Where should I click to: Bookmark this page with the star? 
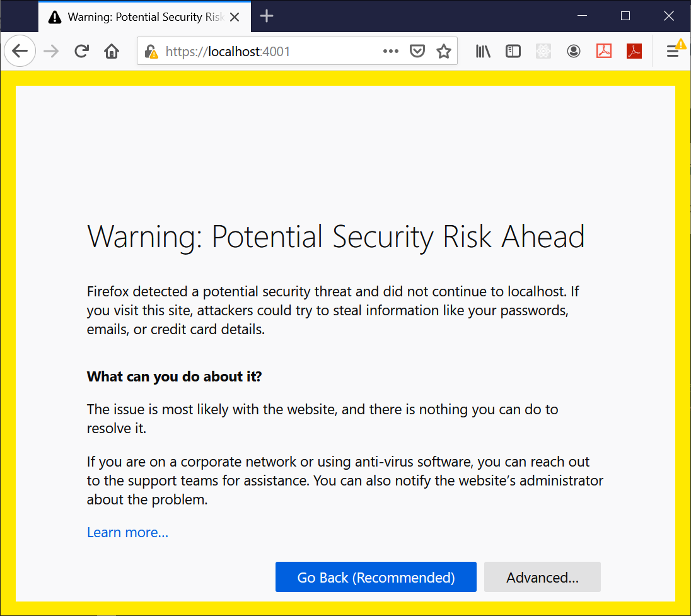point(444,51)
